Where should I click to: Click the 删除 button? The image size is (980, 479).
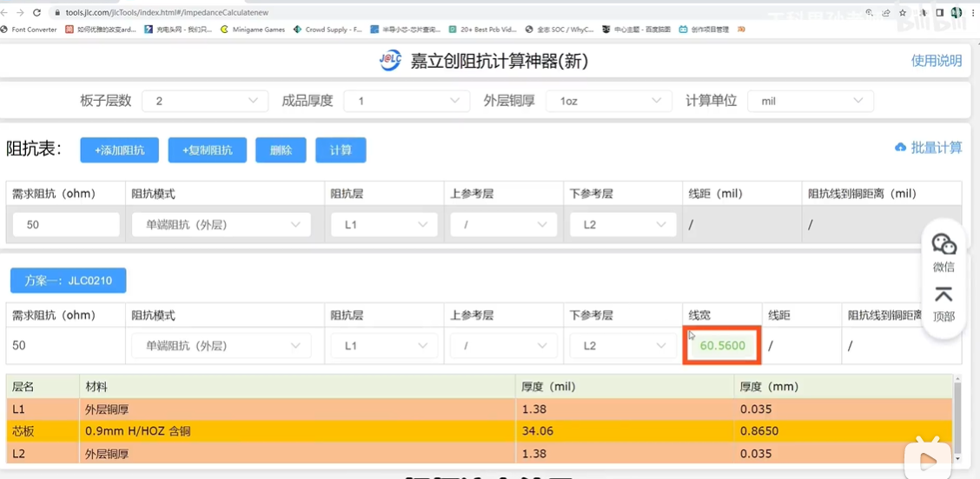tap(281, 150)
